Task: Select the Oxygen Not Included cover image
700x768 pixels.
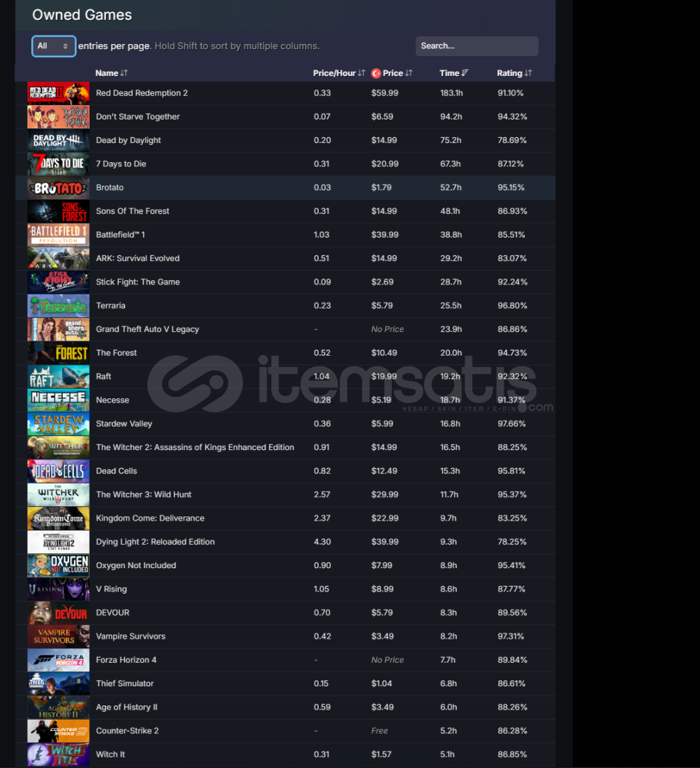Action: [x=58, y=566]
